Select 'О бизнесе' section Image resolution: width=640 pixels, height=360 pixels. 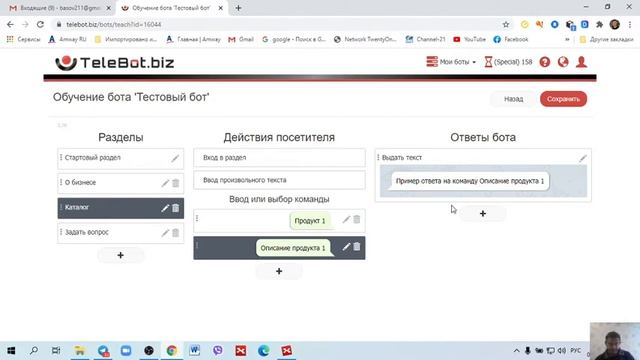pyautogui.click(x=120, y=183)
